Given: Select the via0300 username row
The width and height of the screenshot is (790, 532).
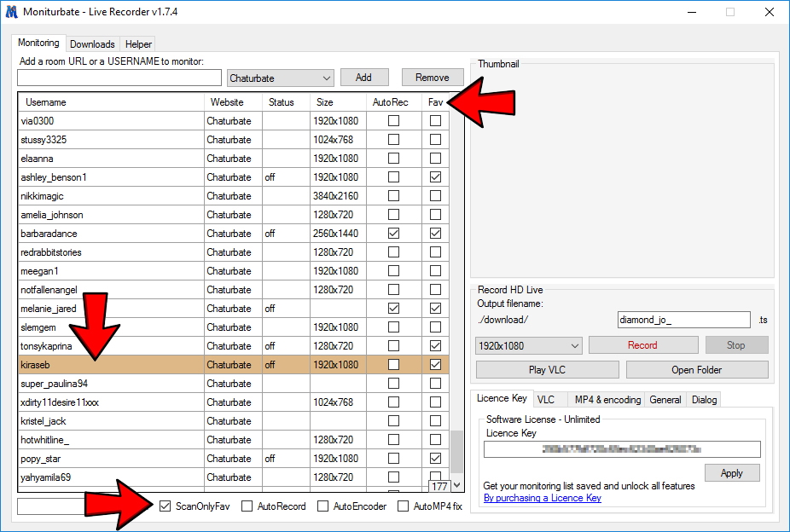Looking at the screenshot, I should coord(111,121).
